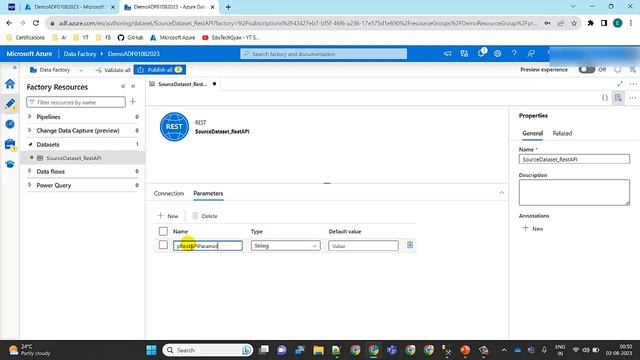
Task: Collapse the bottom configuration panel chevron
Action: click(x=502, y=192)
